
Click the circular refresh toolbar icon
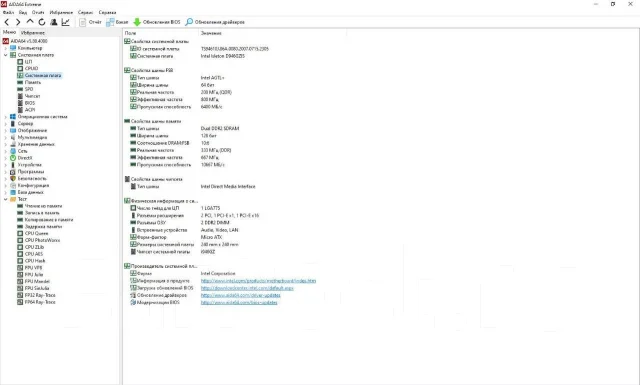click(x=42, y=22)
